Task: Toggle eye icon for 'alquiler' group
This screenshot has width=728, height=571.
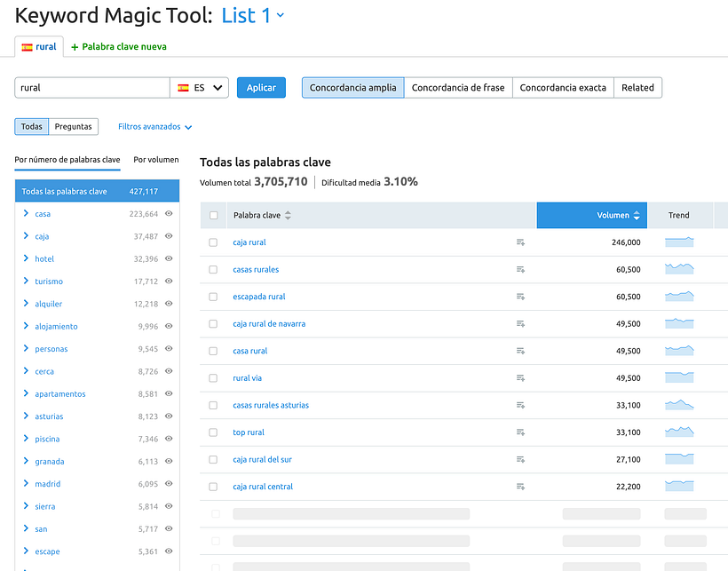Action: tap(169, 304)
